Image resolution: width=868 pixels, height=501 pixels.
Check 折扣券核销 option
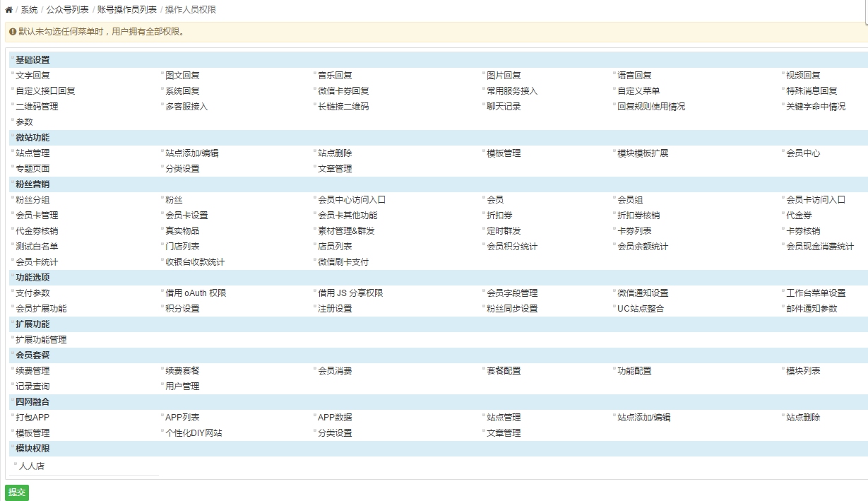tap(614, 213)
